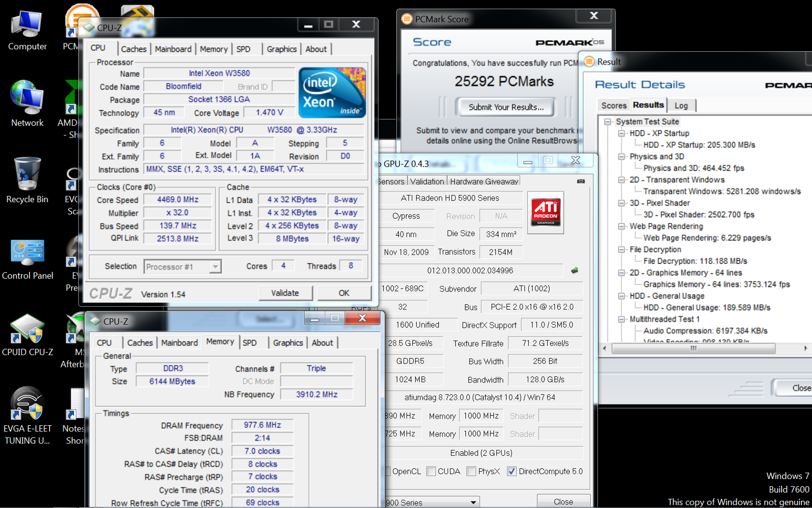Click the Result window title icon
812x508 pixels.
pyautogui.click(x=589, y=61)
